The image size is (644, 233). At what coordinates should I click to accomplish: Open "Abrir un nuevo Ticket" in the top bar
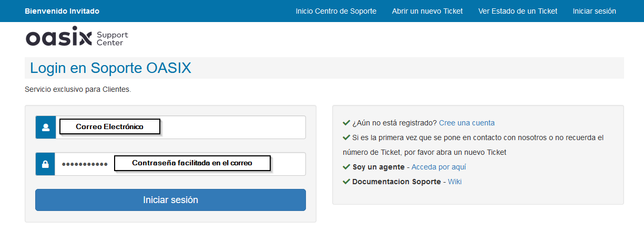(427, 11)
